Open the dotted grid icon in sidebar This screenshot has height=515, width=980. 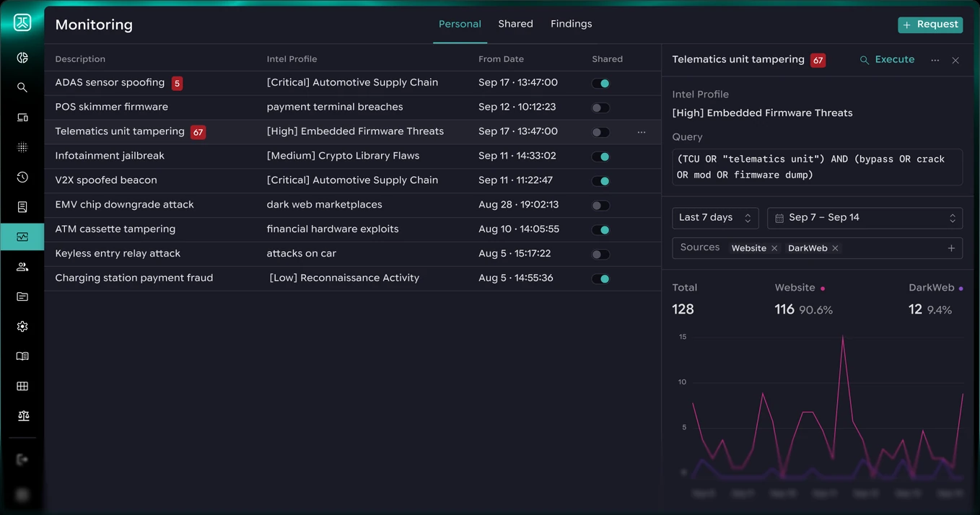click(22, 147)
